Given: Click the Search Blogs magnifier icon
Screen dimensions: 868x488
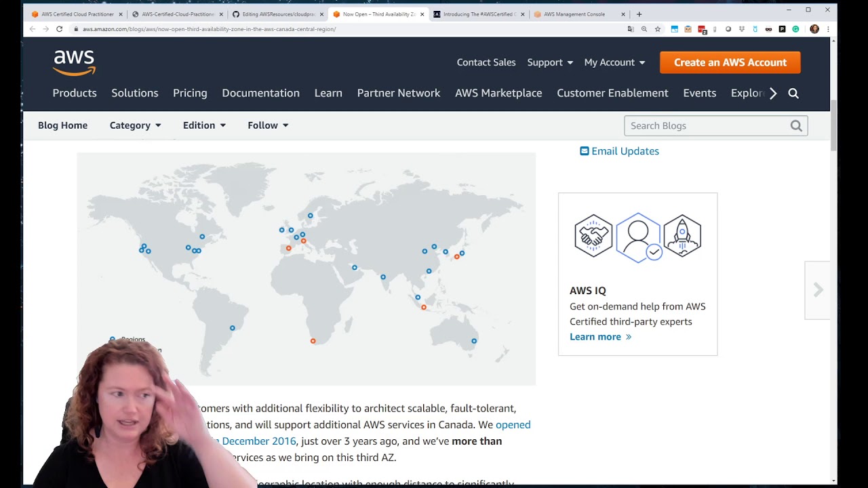Looking at the screenshot, I should point(796,125).
